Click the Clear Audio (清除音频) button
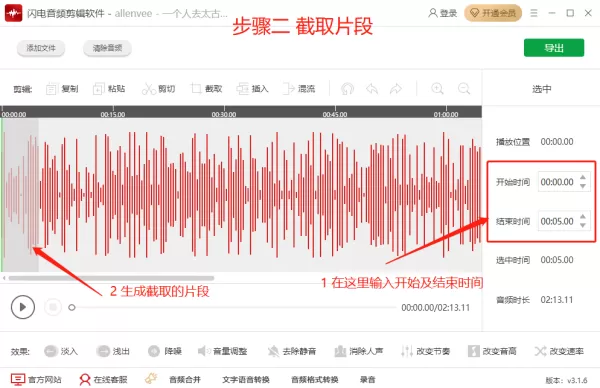 (108, 48)
